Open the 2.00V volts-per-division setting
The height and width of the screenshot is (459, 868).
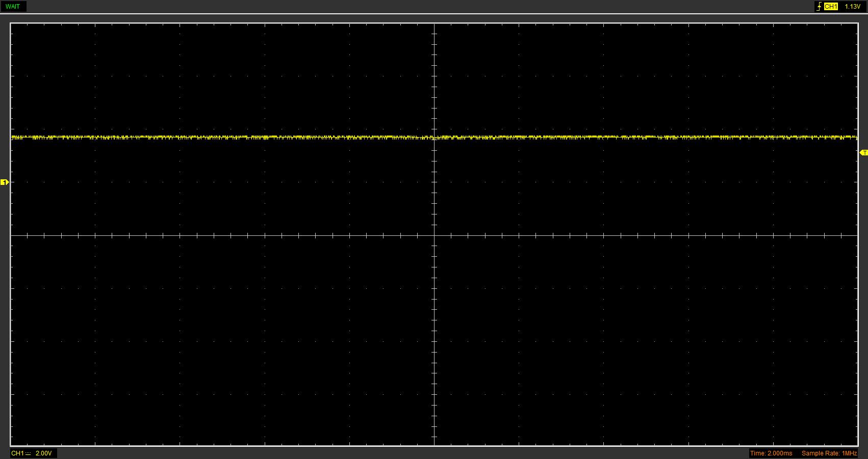(43, 453)
